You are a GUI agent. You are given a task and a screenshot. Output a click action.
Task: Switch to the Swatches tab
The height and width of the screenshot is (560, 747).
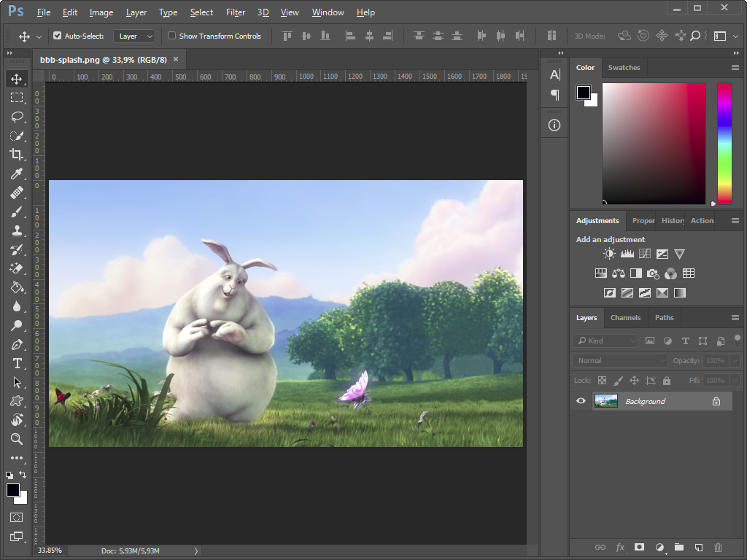coord(624,67)
